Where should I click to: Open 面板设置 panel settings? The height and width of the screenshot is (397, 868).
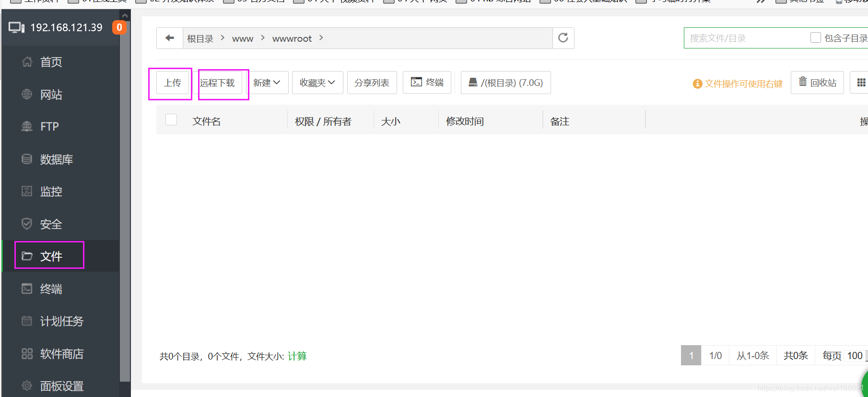pos(61,386)
